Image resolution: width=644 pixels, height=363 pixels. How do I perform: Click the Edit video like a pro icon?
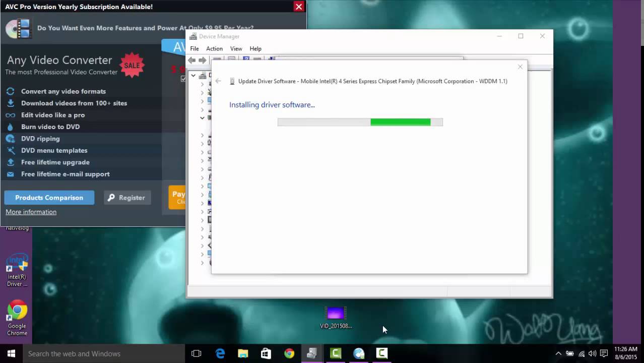coord(10,115)
